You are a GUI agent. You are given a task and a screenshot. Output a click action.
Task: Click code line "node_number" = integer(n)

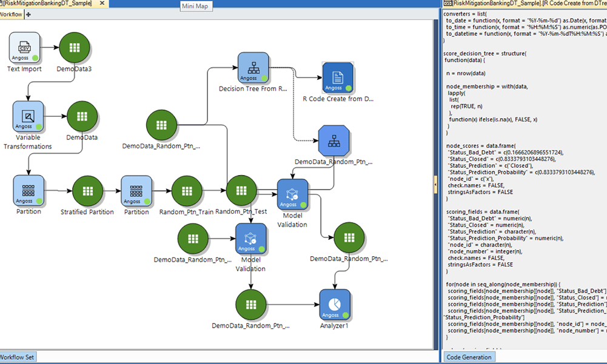click(485, 251)
